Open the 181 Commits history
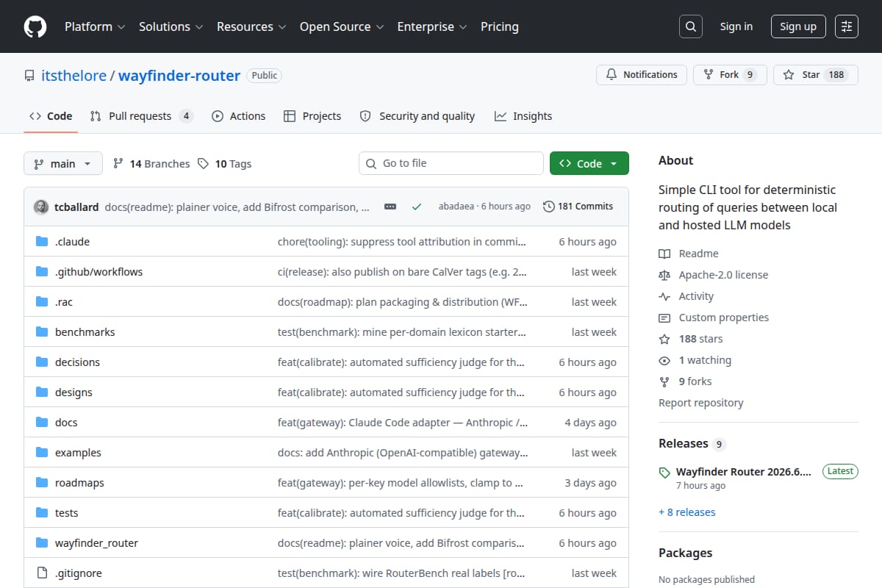882x588 pixels. tap(578, 207)
